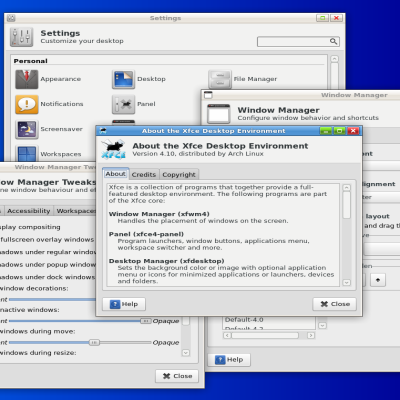Click the Settings search field

tap(298, 41)
